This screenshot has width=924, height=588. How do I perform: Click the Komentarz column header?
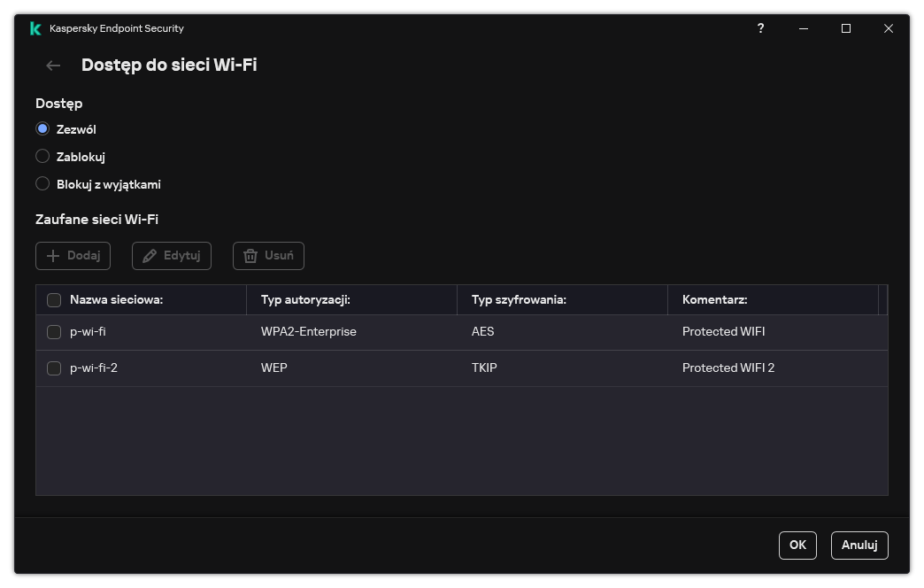tap(714, 300)
